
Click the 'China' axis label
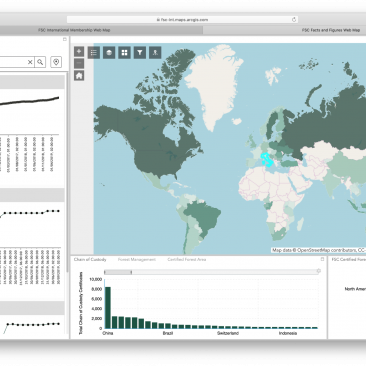[108, 333]
